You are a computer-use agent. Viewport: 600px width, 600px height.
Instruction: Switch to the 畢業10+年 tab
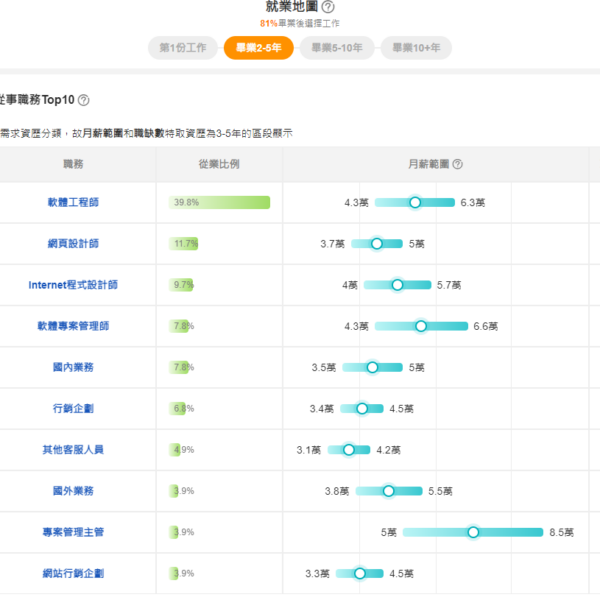click(x=415, y=48)
